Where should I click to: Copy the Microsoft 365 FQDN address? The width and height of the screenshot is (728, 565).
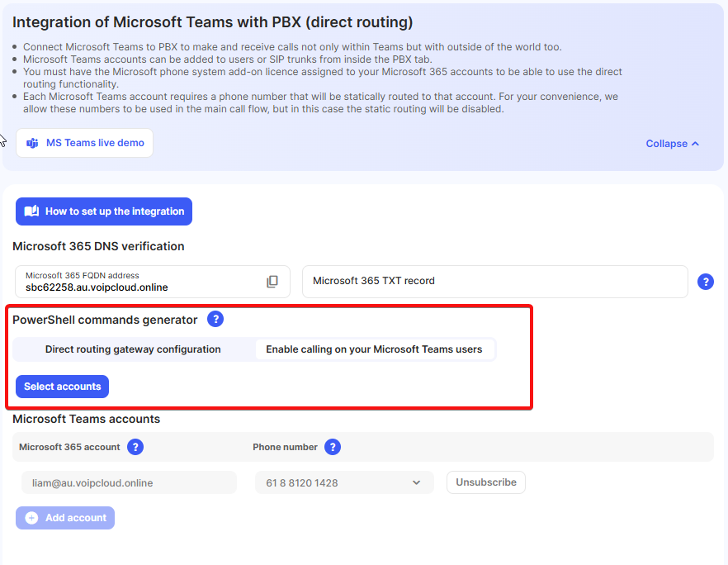[272, 282]
